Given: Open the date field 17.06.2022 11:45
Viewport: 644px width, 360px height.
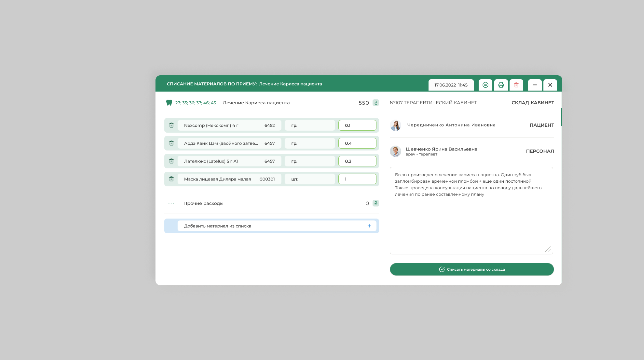Looking at the screenshot, I should click(x=451, y=85).
